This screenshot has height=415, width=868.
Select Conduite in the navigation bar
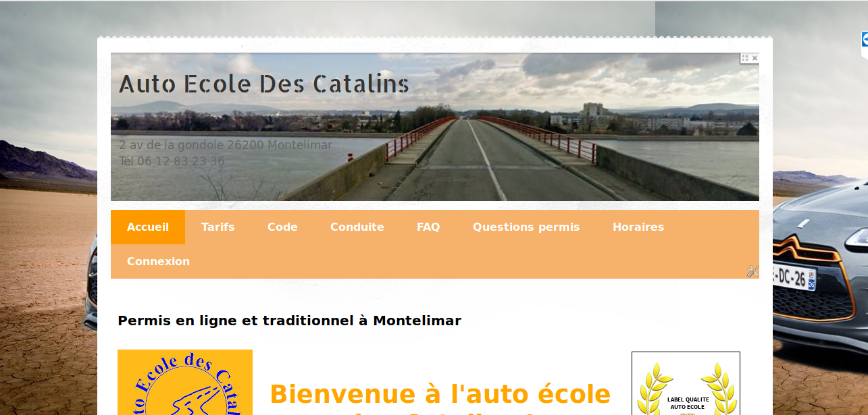pyautogui.click(x=357, y=227)
